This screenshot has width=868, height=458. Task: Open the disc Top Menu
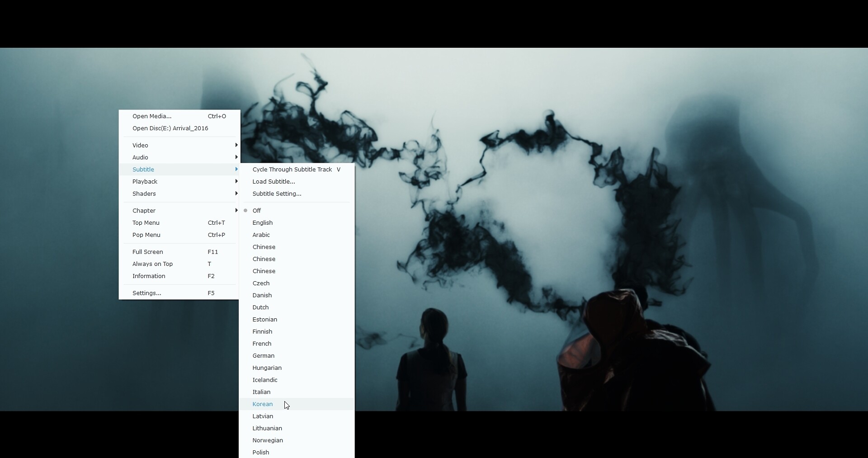(146, 223)
